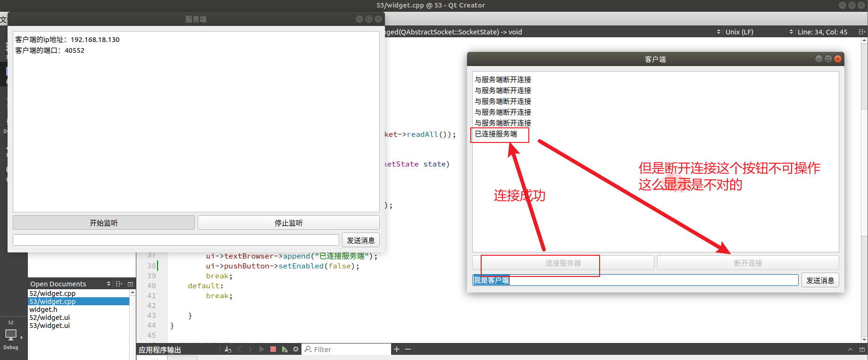The image size is (868, 360).
Task: Click code line 38 setEnabled(false)
Action: [283, 266]
